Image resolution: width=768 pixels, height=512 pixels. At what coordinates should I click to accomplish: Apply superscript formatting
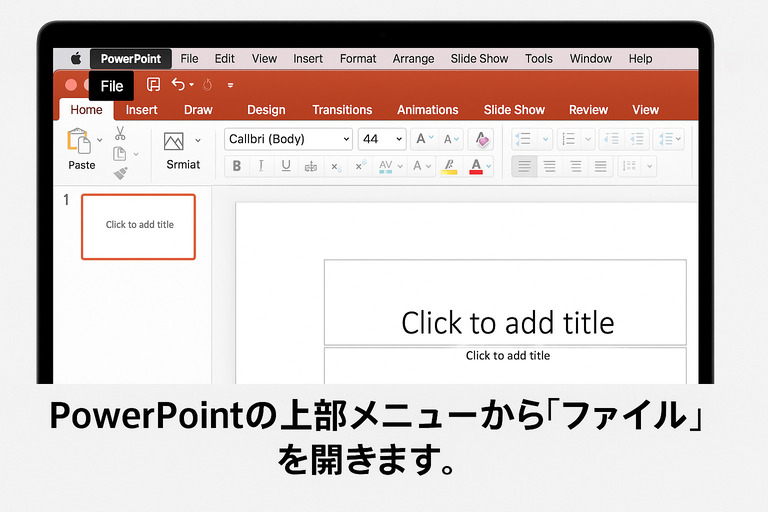(x=360, y=166)
